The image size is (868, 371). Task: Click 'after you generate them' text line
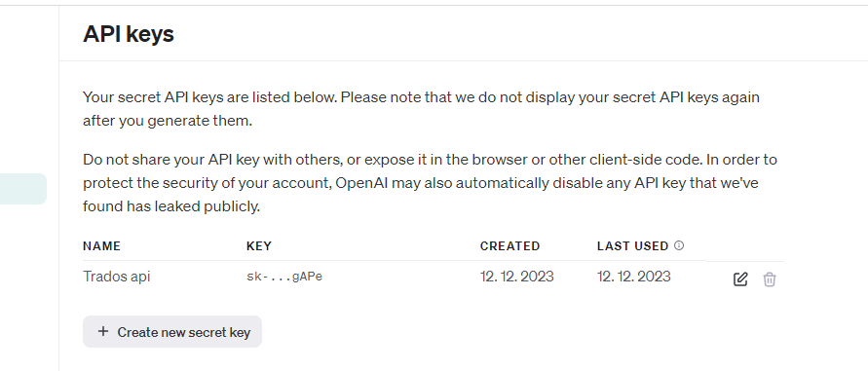[168, 121]
